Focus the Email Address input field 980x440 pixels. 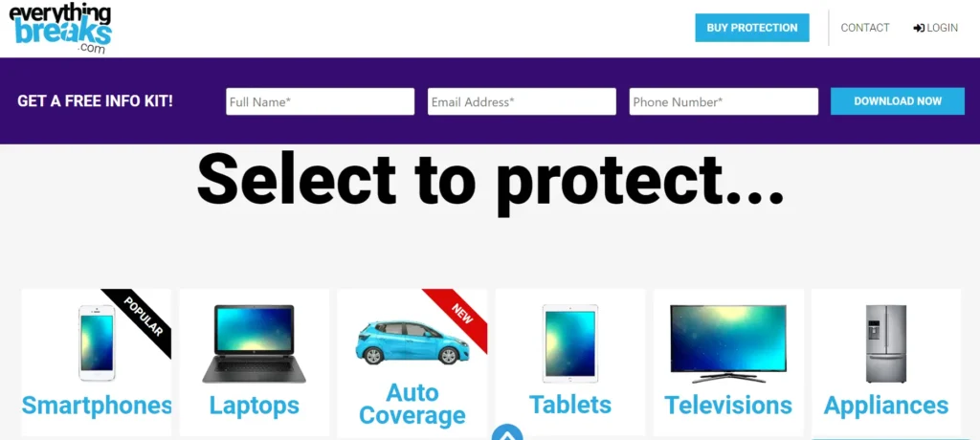point(522,101)
